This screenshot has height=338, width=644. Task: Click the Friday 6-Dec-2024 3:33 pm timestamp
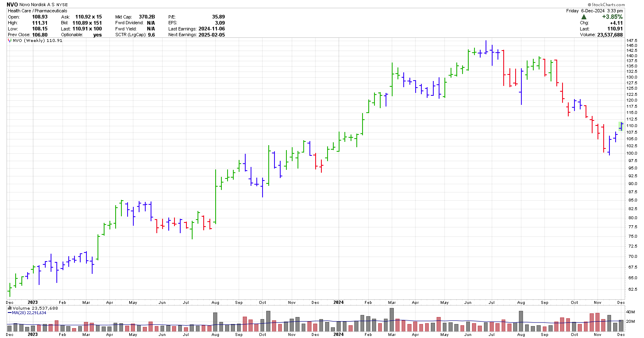click(595, 11)
